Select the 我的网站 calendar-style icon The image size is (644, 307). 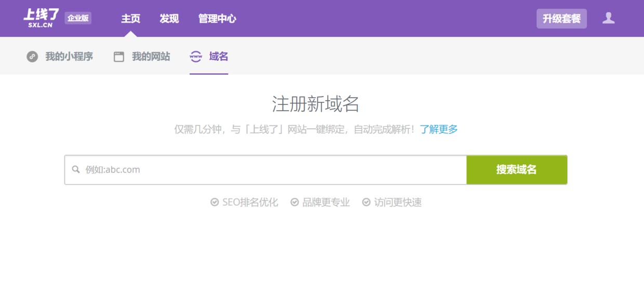click(118, 57)
